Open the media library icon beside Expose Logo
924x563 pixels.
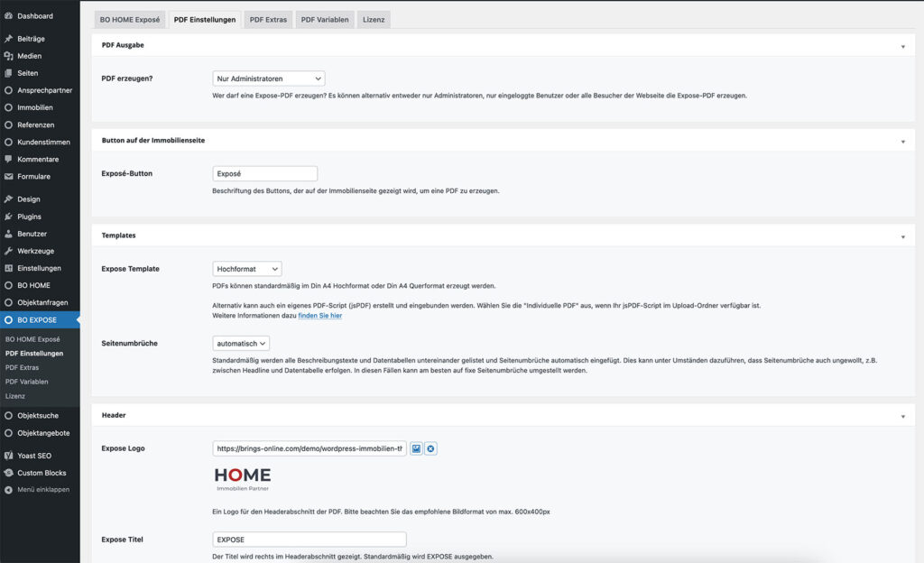point(416,448)
